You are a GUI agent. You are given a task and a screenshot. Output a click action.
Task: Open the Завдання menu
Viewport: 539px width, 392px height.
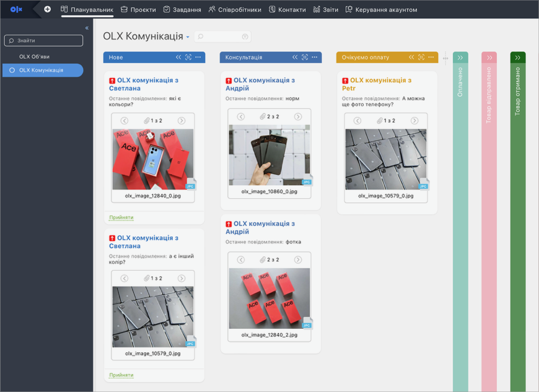(182, 10)
